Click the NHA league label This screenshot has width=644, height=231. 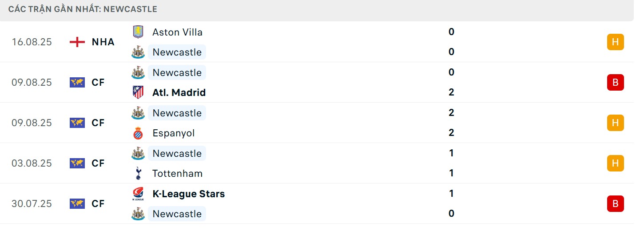[x=103, y=42]
